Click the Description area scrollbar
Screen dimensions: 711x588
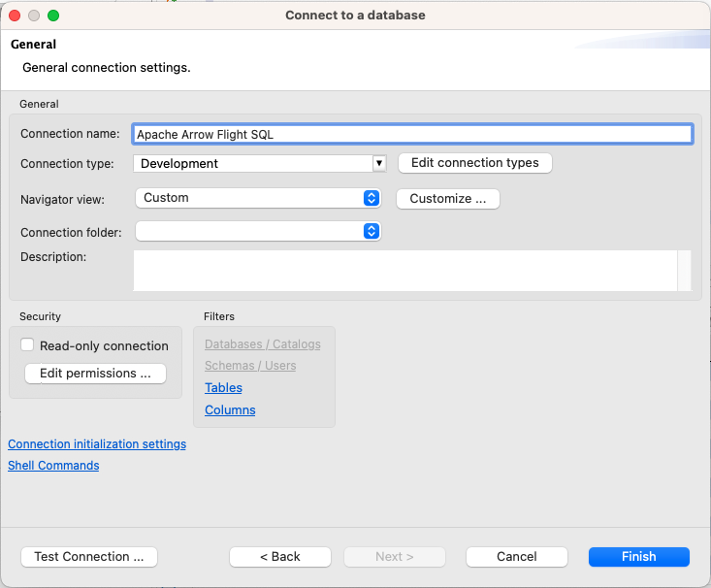684,271
